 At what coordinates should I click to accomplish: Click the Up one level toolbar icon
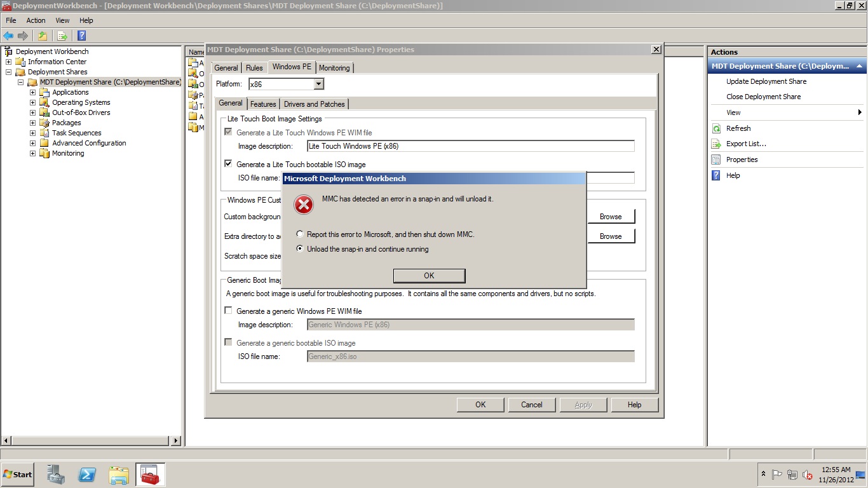click(42, 36)
